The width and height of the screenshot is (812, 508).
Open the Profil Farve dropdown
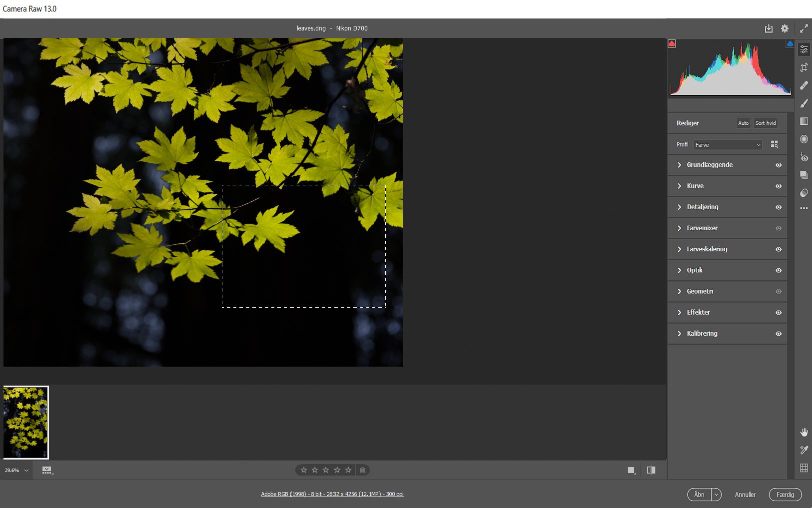(x=728, y=145)
